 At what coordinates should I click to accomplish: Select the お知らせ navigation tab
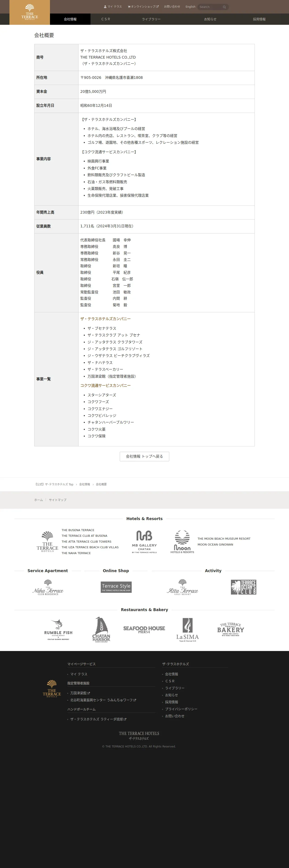coord(210,19)
